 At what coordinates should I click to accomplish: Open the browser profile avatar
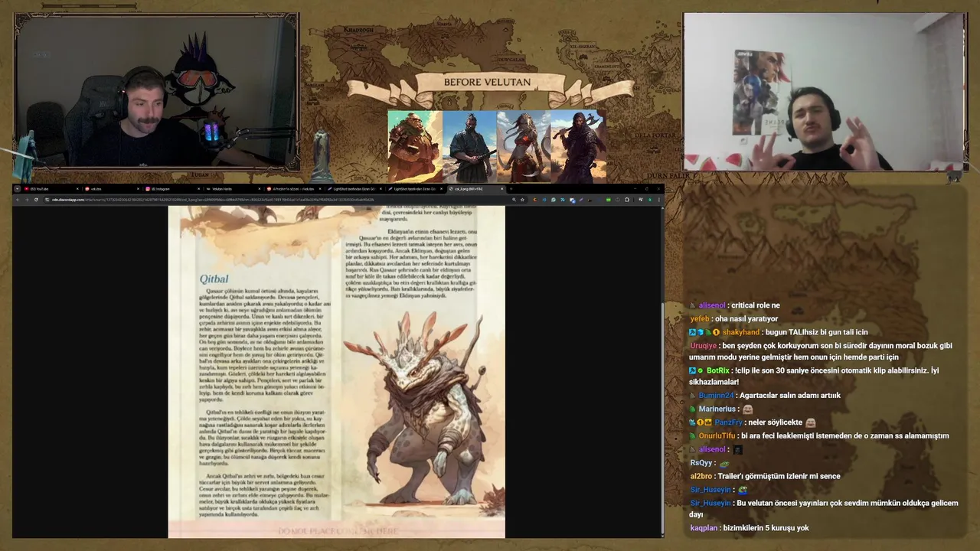(650, 200)
